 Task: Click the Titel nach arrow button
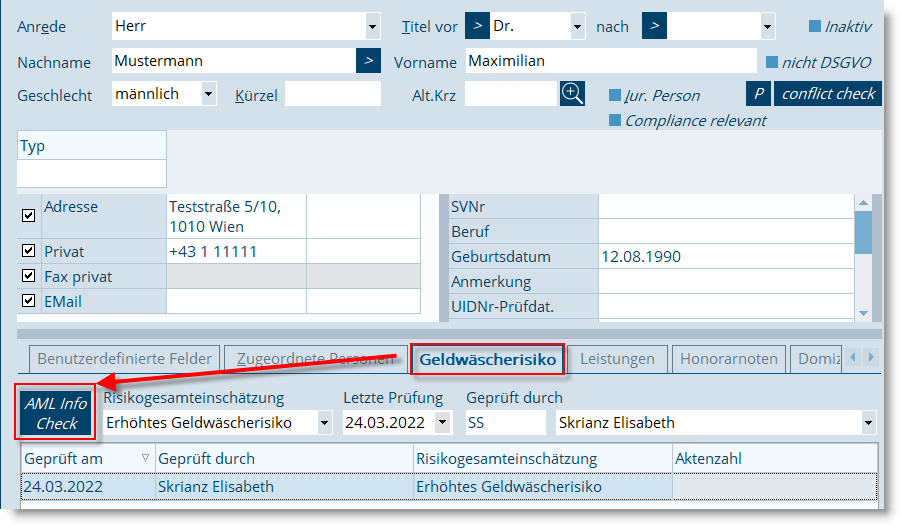(x=654, y=26)
